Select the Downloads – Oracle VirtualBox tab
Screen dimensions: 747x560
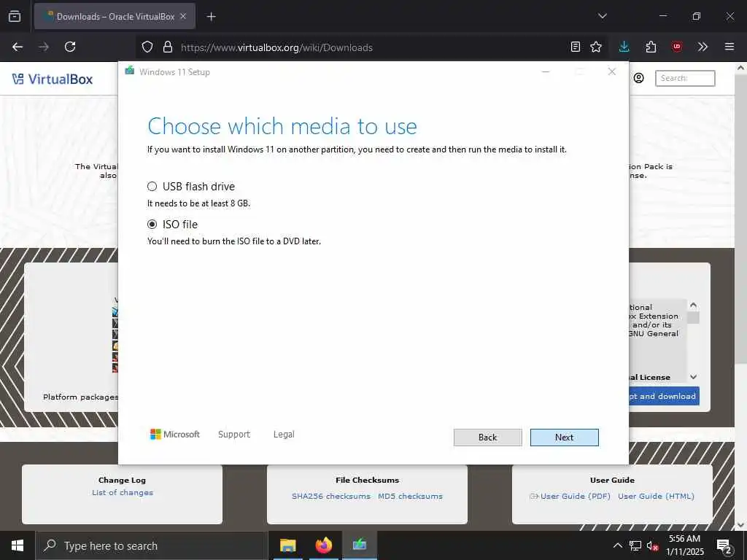click(x=115, y=16)
